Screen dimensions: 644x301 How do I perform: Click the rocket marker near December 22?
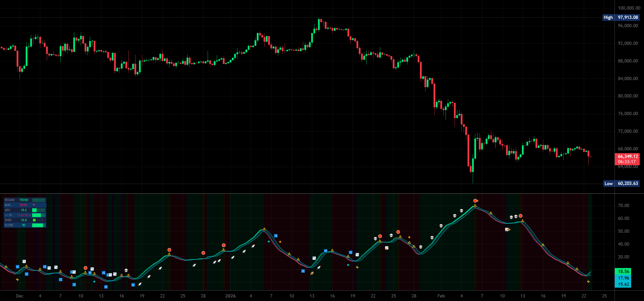(160, 268)
